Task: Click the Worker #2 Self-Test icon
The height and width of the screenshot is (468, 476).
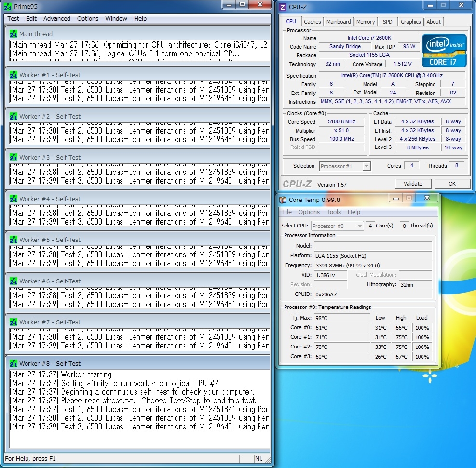Action: [14, 116]
